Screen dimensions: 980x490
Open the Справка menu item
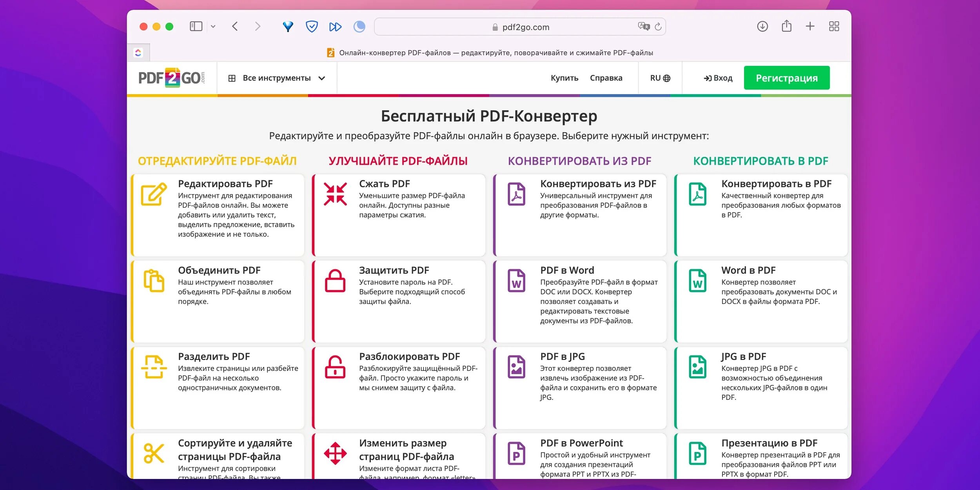pyautogui.click(x=606, y=78)
